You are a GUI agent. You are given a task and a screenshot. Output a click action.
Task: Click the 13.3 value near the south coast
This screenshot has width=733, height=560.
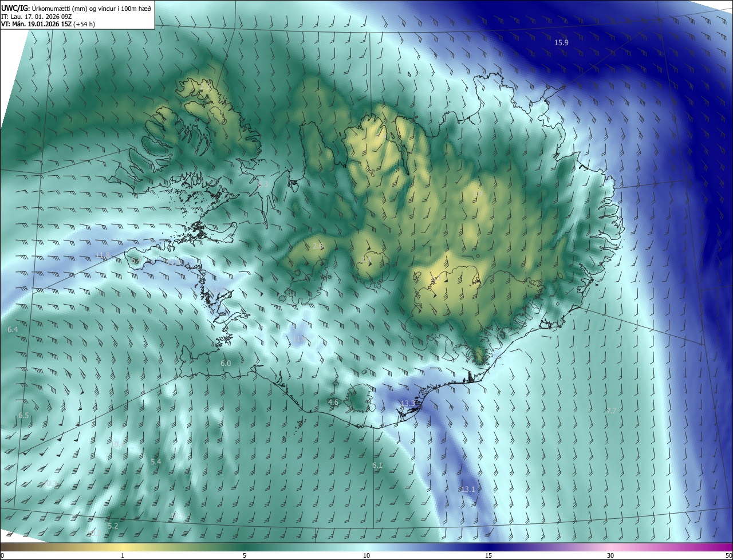[x=408, y=404]
